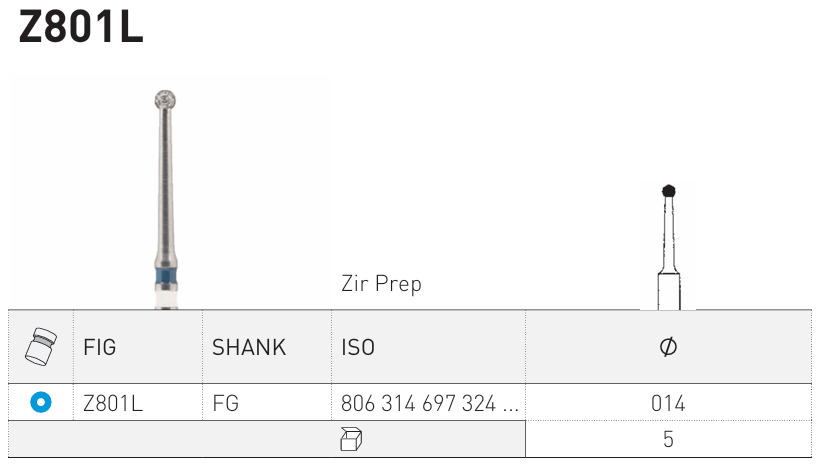This screenshot has width=822, height=468.
Task: Select the Z801L figure cell
Action: click(x=113, y=404)
